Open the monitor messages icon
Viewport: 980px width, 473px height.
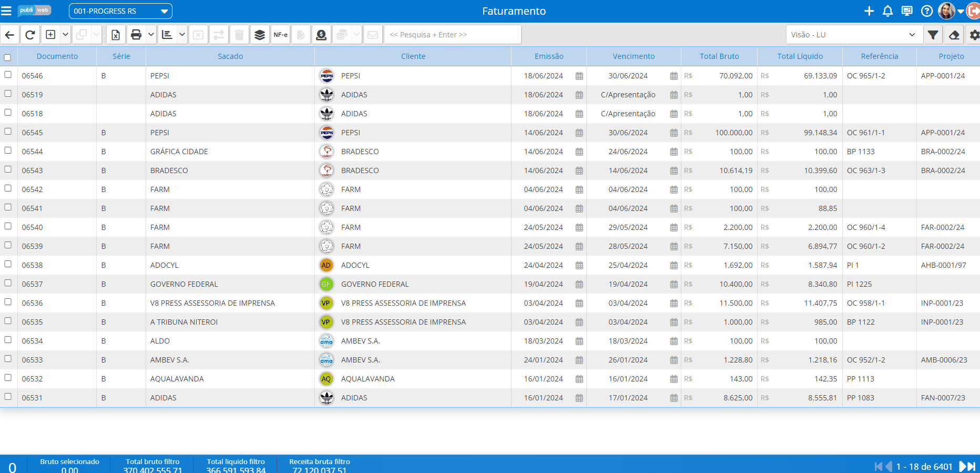click(907, 11)
